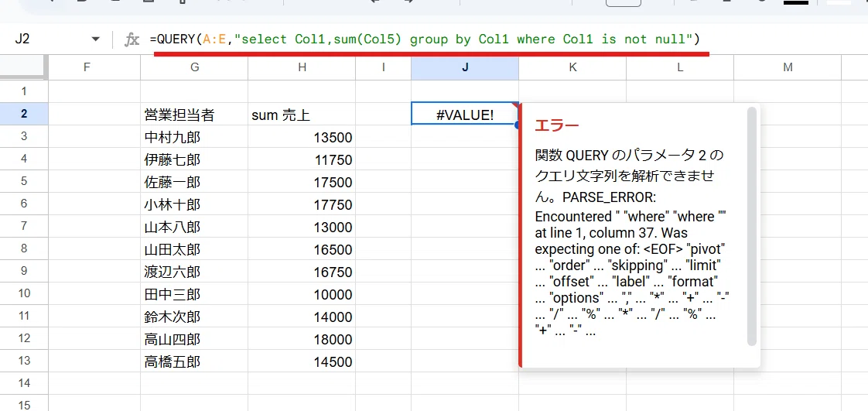Image resolution: width=868 pixels, height=411 pixels.
Task: Click the エラー heading in popup
Action: 557,125
